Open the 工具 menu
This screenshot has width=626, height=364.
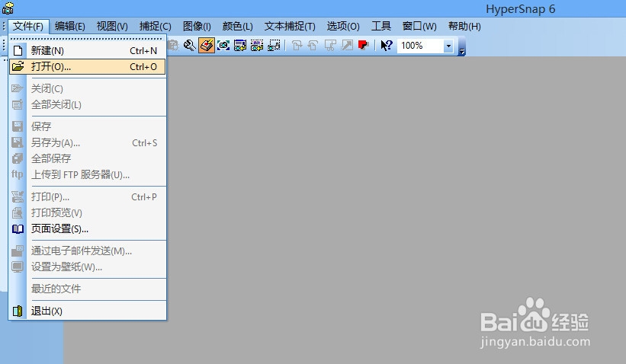[381, 27]
